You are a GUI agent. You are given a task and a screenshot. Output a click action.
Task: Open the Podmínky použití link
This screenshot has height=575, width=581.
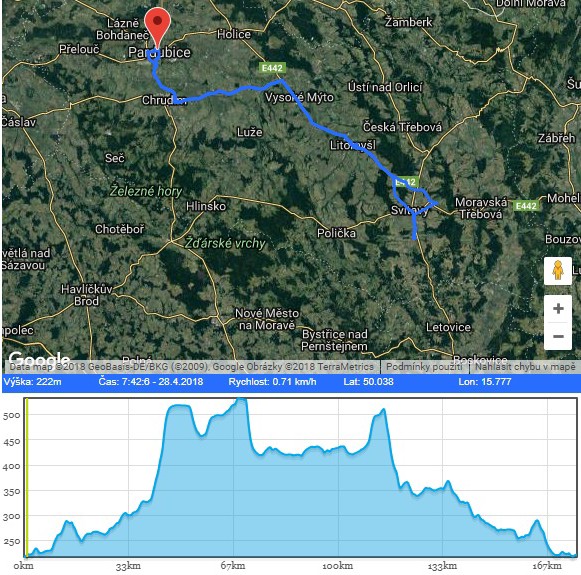click(424, 367)
